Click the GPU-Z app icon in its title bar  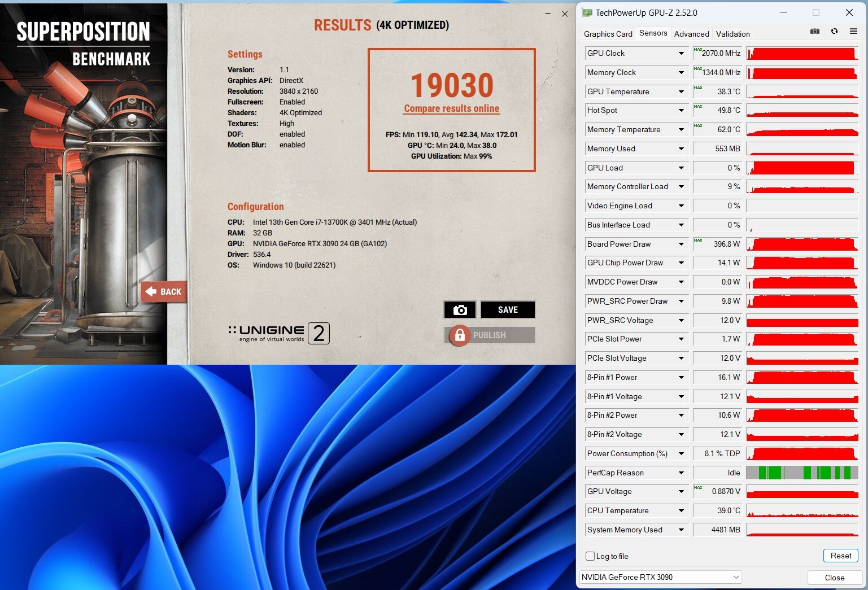click(587, 12)
